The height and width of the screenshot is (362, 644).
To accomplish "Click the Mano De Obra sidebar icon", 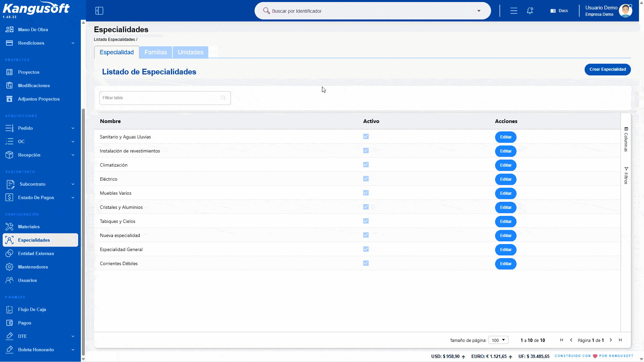I will [9, 29].
